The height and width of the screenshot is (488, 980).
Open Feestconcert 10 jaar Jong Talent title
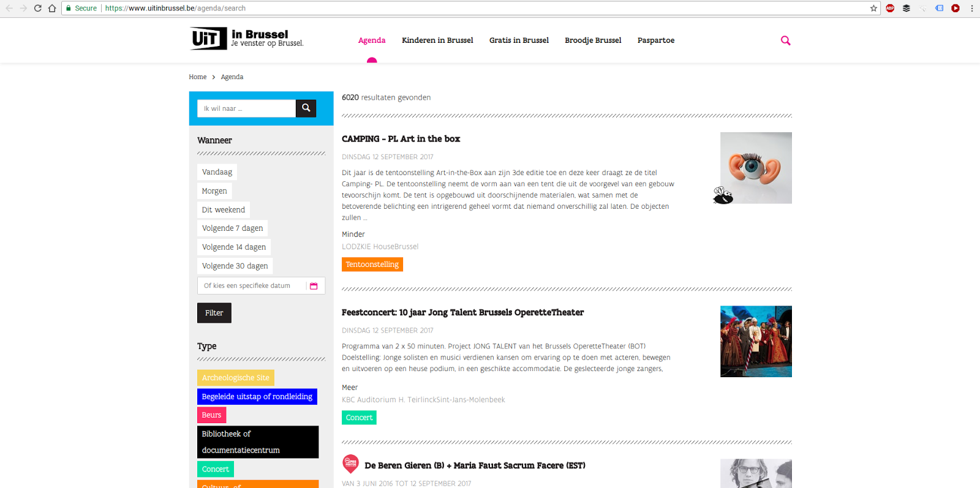coord(463,312)
